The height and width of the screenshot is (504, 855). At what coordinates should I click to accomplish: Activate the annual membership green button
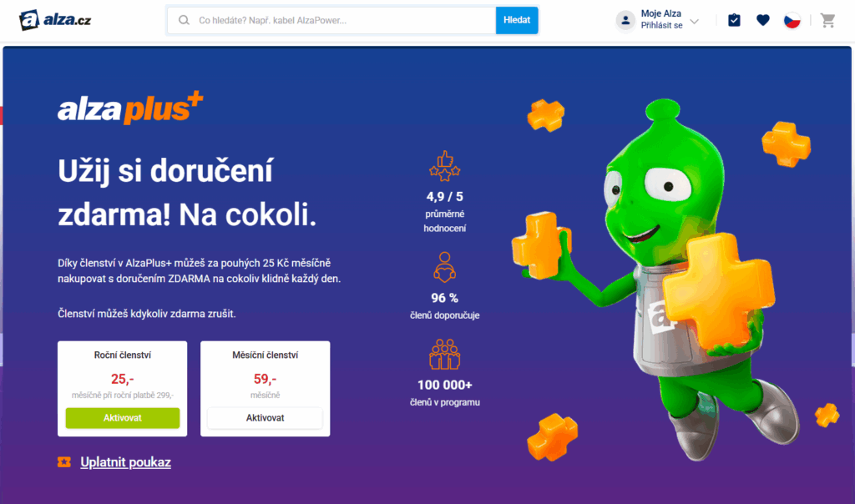click(123, 418)
